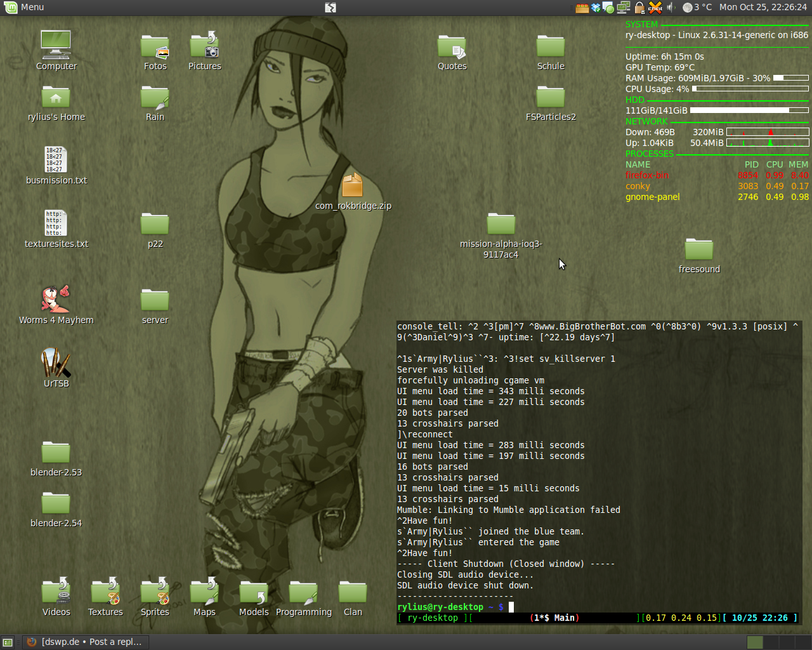Open the Linux Mint Menu

(x=24, y=8)
